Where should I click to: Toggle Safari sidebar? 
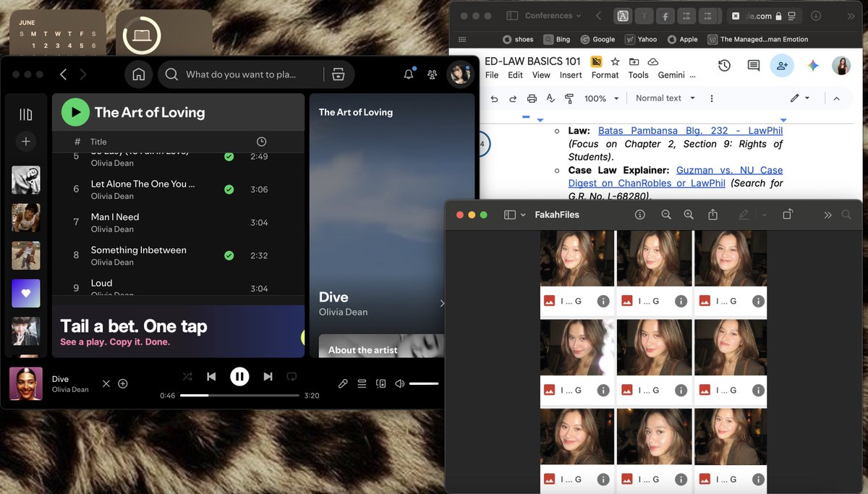[x=511, y=16]
